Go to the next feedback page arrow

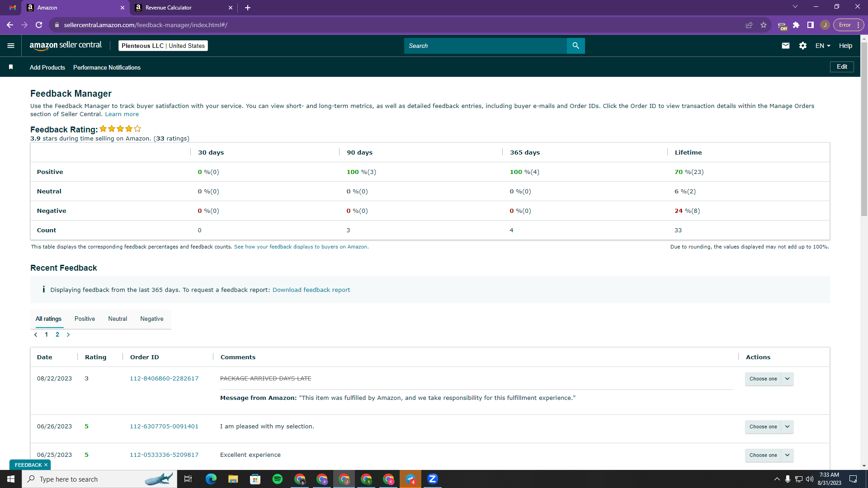68,335
